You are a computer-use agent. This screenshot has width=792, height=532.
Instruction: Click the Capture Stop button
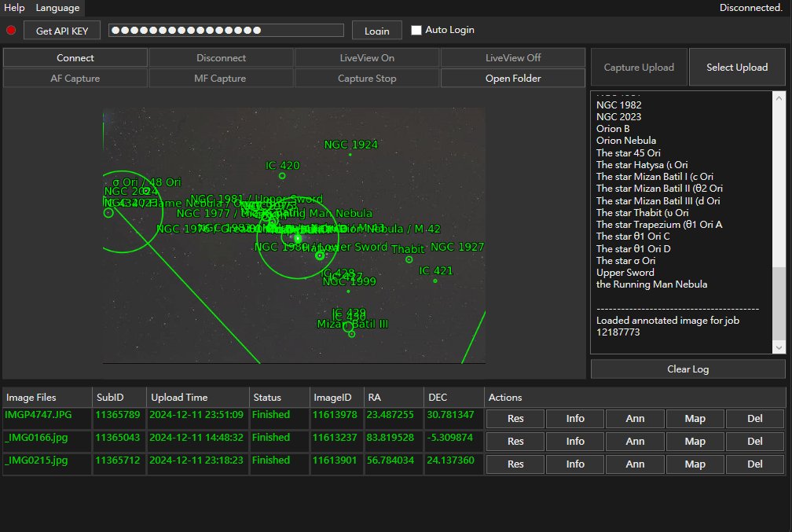(x=367, y=79)
